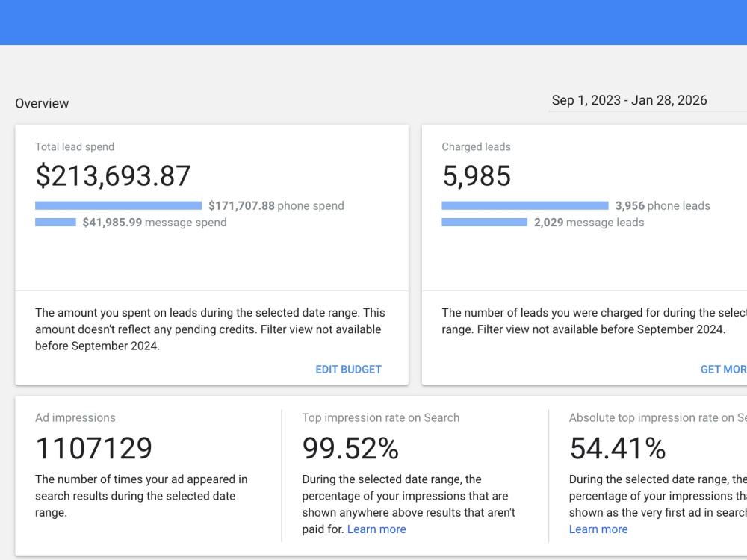The image size is (747, 560).
Task: Click the 2,029 message leads label
Action: click(589, 223)
